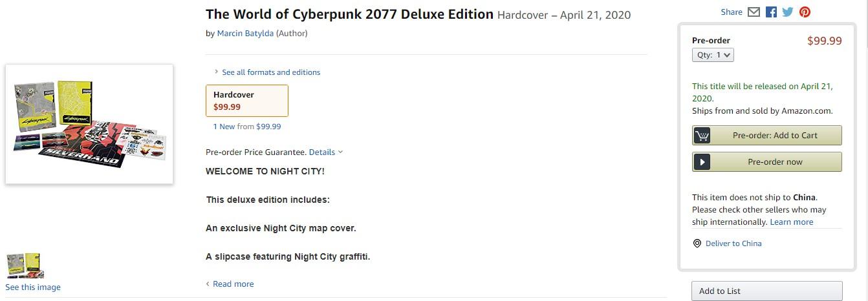Click the play arrow icon on Pre-order now
Screen dimensions: 868x301
point(702,162)
